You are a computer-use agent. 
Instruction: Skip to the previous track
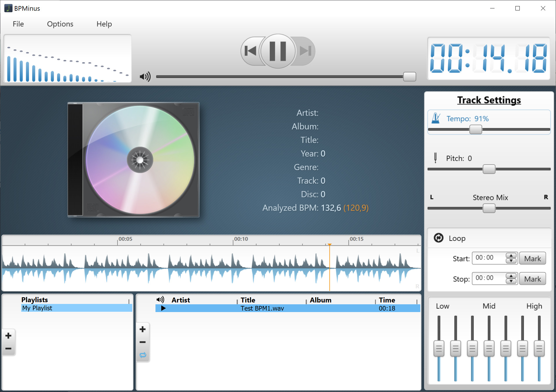click(251, 51)
